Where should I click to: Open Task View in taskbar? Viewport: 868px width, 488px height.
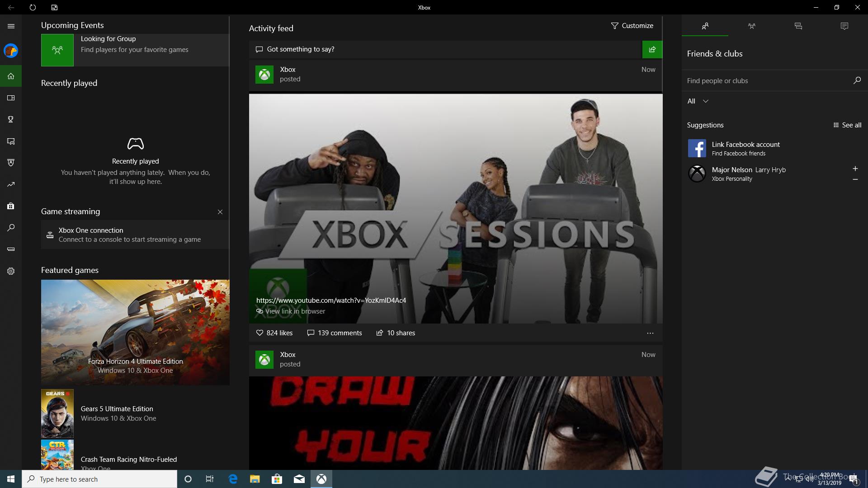point(210,479)
